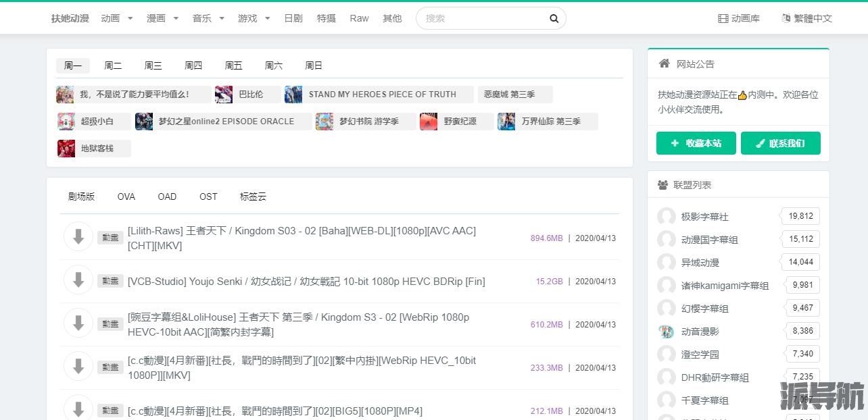Click download arrow for Lilith-Raws Kingdom S03
868x420 pixels.
(78, 237)
